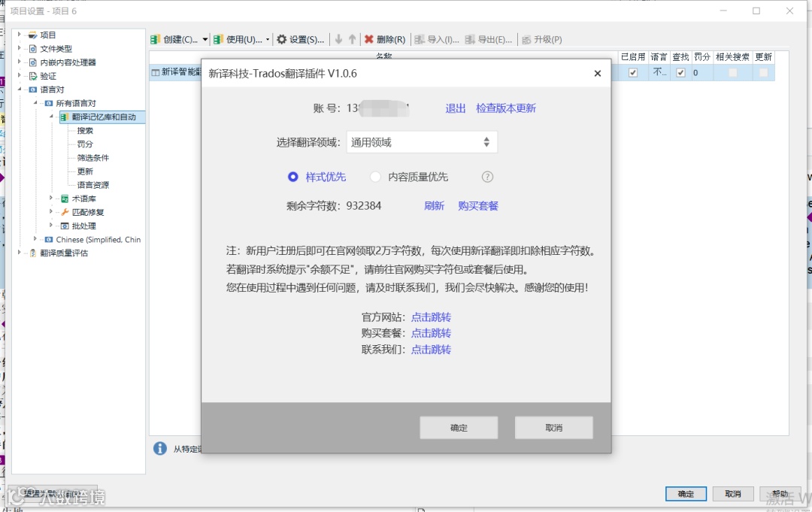The height and width of the screenshot is (512, 812).
Task: Expand the 验证 node arrow
Action: pos(19,76)
